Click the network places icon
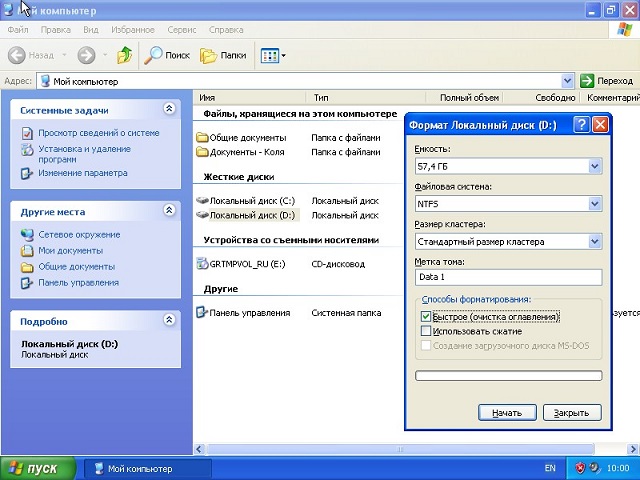640x480 pixels. click(27, 235)
